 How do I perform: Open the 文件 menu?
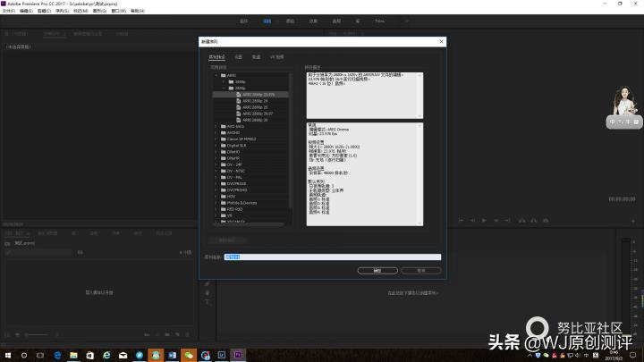pyautogui.click(x=8, y=11)
